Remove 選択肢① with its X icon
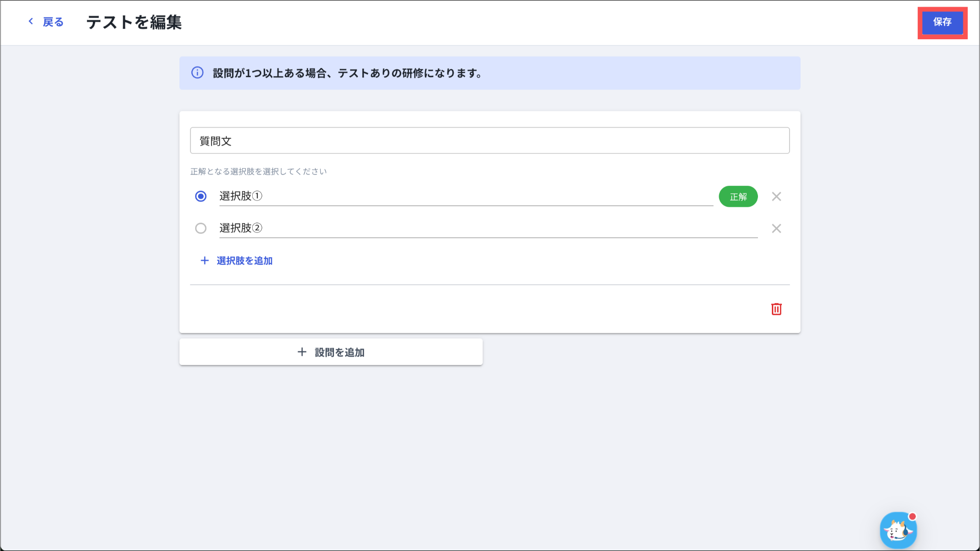 776,197
